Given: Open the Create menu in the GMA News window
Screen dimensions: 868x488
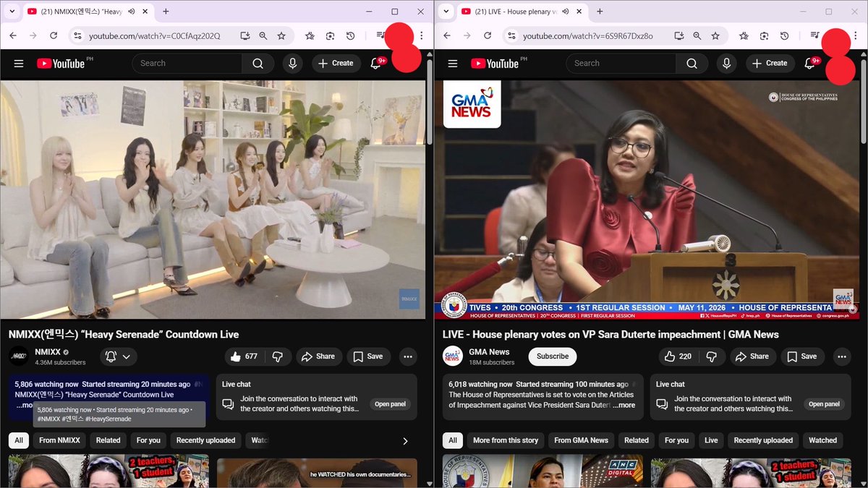Looking at the screenshot, I should click(770, 64).
